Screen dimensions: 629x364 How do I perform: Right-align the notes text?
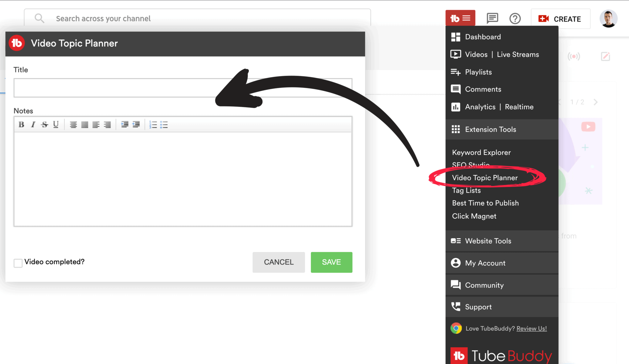[x=107, y=125]
